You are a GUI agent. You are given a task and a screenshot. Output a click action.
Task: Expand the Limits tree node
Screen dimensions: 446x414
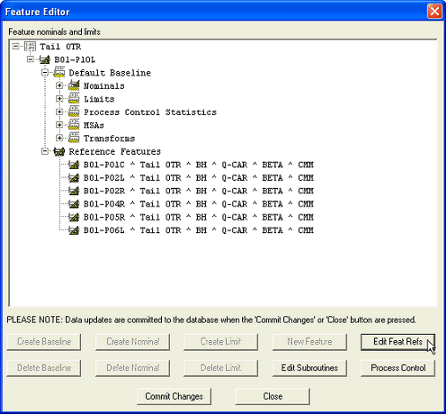click(x=59, y=99)
